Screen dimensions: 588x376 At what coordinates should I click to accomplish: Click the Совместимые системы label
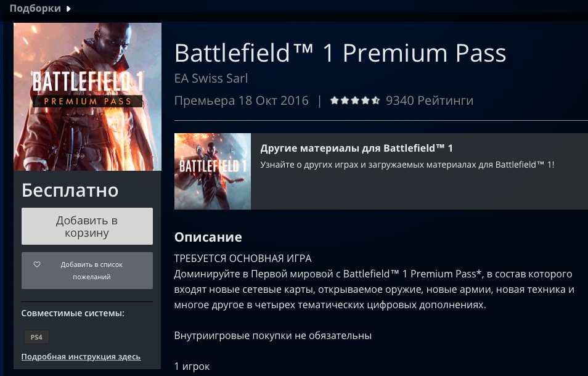point(73,313)
